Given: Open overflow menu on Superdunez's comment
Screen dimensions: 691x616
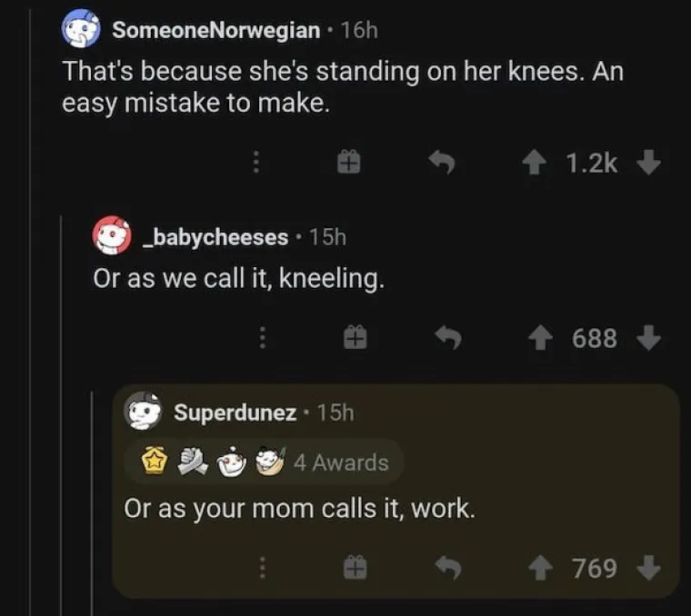Looking at the screenshot, I should pos(263,569).
